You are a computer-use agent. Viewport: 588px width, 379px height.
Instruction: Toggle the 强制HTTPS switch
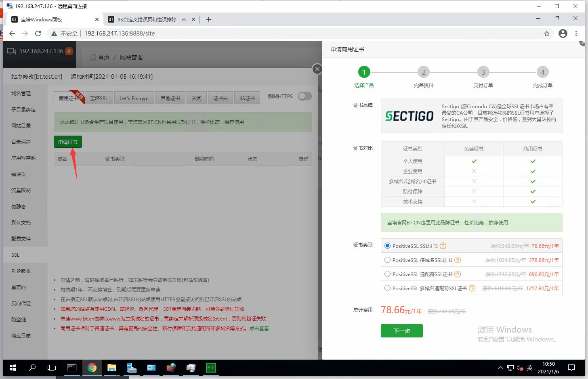(x=305, y=96)
